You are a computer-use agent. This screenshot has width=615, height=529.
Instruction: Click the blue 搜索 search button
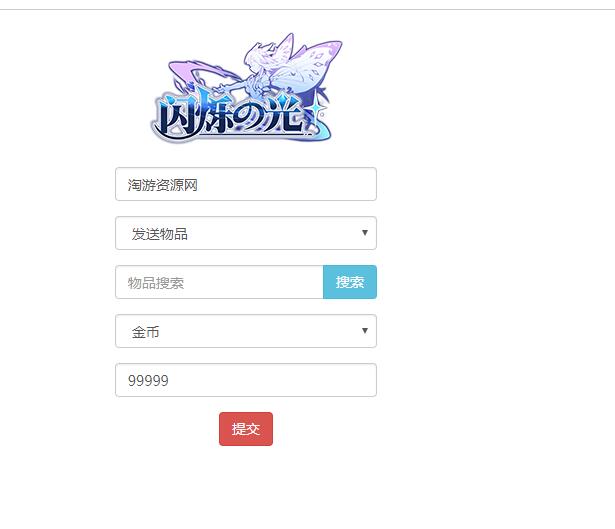(x=350, y=282)
